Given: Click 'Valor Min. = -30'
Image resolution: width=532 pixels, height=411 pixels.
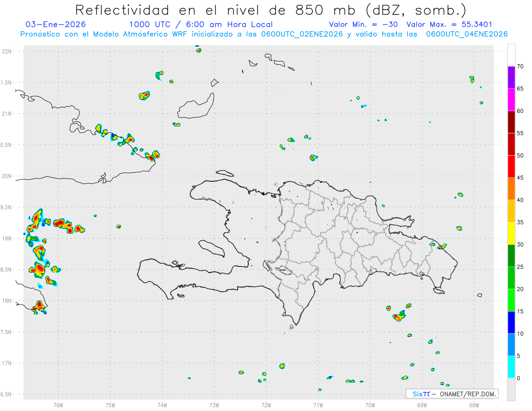Looking at the screenshot, I should click(x=364, y=24).
